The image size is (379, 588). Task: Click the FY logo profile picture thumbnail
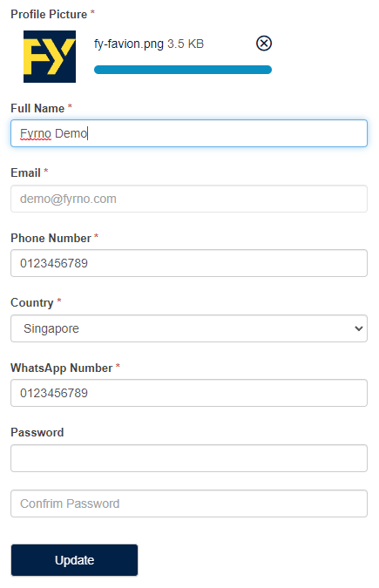pos(50,57)
